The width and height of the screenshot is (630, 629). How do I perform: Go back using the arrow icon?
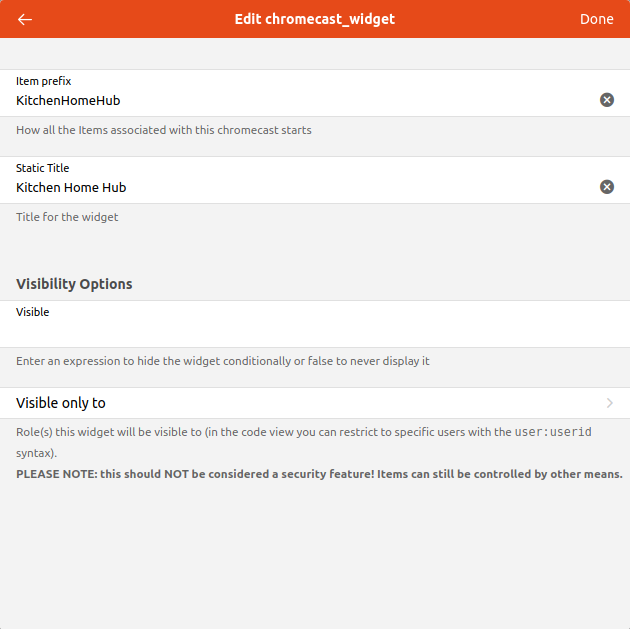point(25,19)
